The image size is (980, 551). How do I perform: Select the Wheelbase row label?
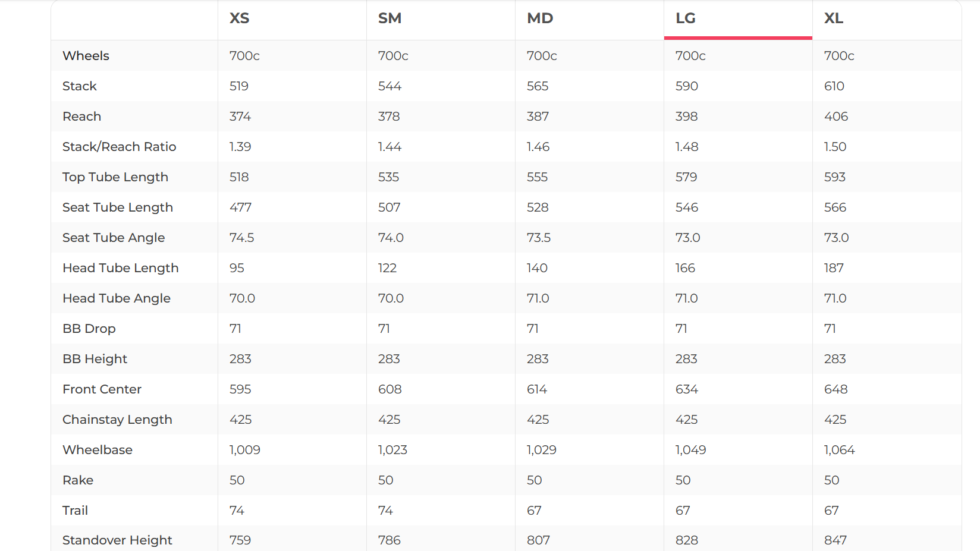tap(98, 450)
